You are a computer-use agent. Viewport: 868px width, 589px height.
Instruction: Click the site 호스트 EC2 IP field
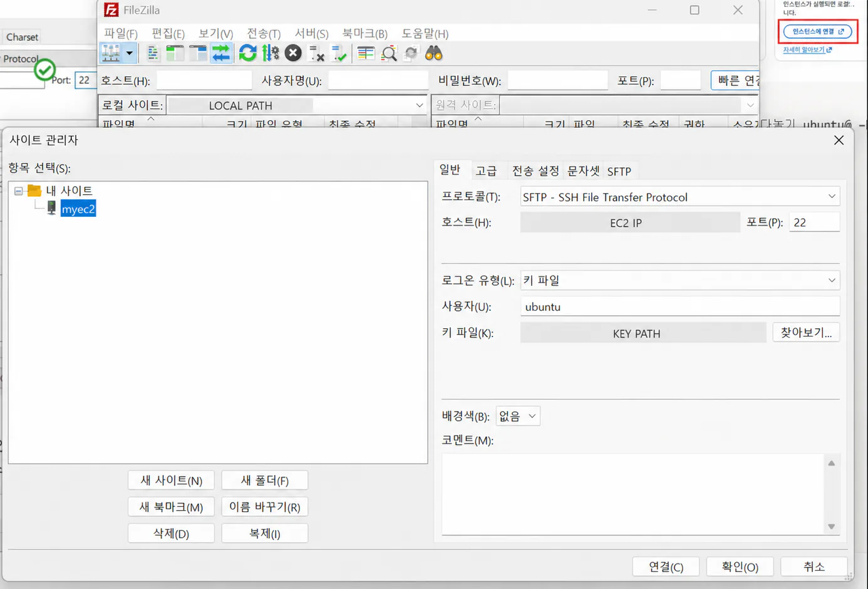pos(630,222)
